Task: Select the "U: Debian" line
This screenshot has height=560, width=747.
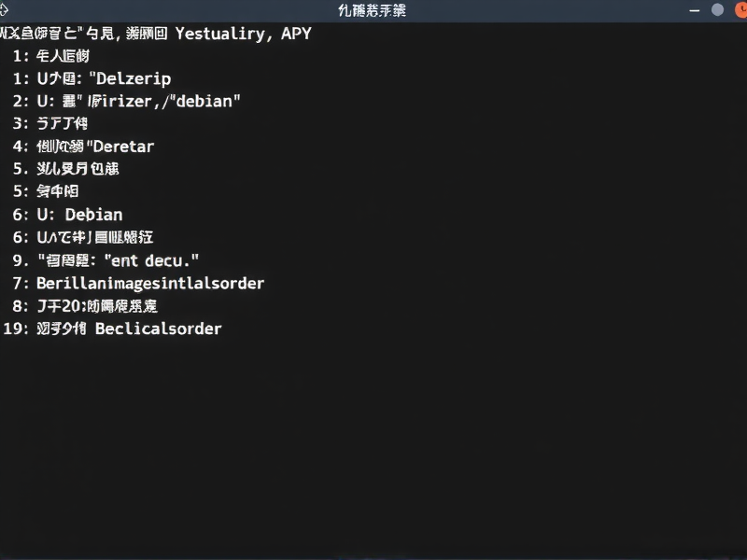Action: [x=79, y=215]
